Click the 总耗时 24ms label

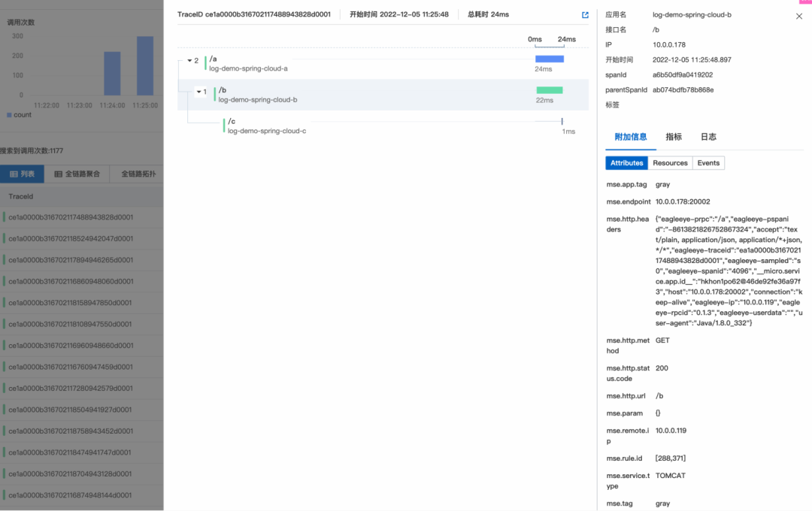tap(489, 14)
